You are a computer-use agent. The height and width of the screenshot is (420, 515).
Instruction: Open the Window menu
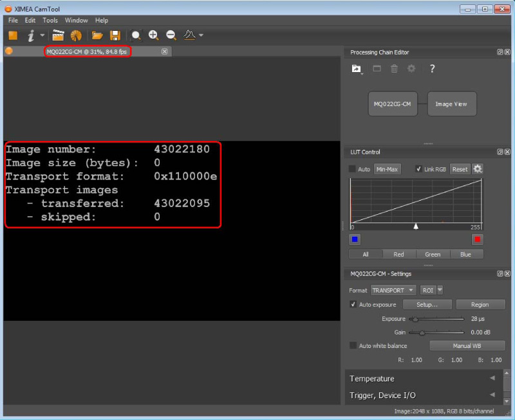pos(76,21)
